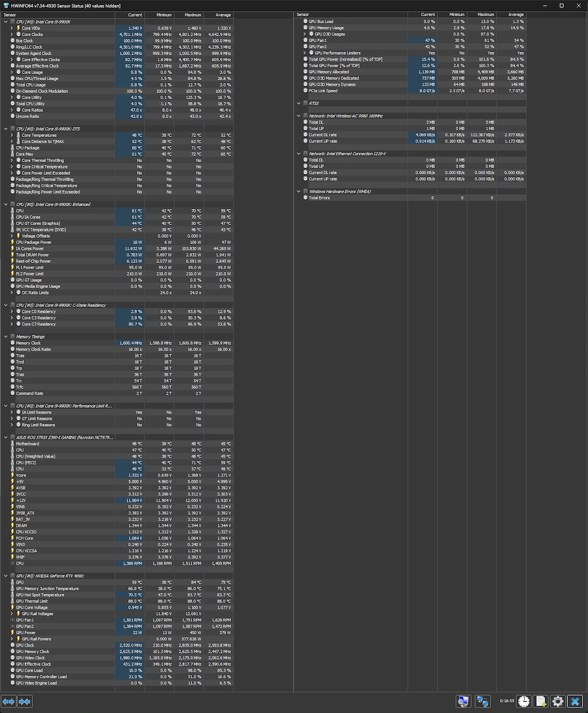Click the Core C7 Residency percentage bar
The height and width of the screenshot is (713, 588).
pos(130,324)
